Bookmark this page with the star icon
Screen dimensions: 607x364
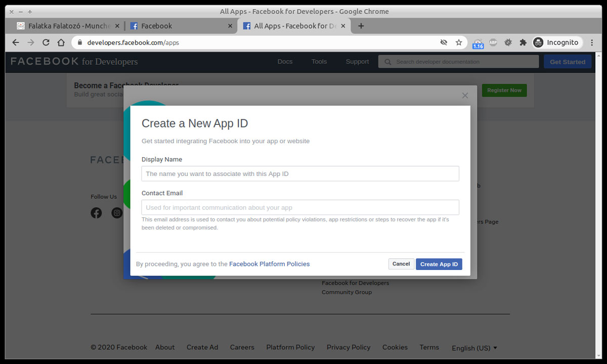point(459,42)
